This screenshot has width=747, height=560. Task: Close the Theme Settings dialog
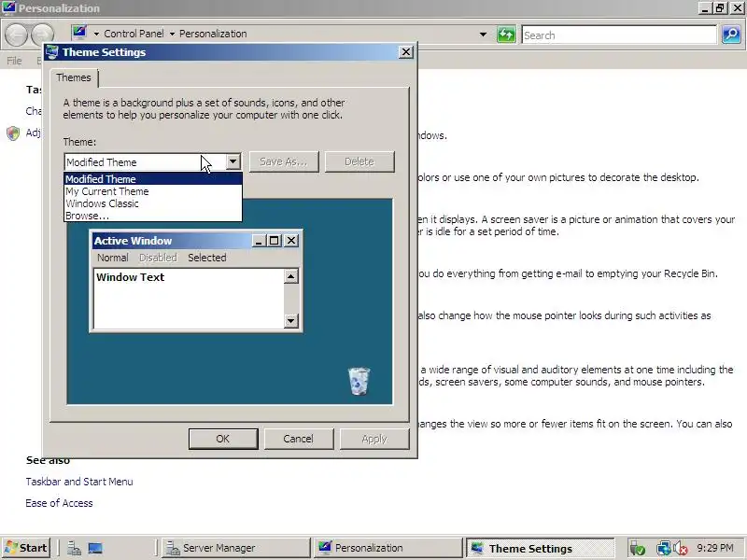405,52
